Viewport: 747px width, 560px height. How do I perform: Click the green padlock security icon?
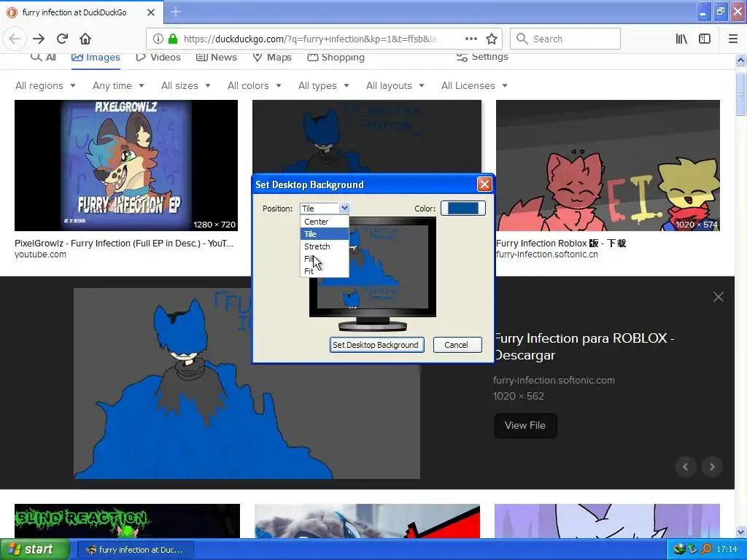click(x=173, y=39)
